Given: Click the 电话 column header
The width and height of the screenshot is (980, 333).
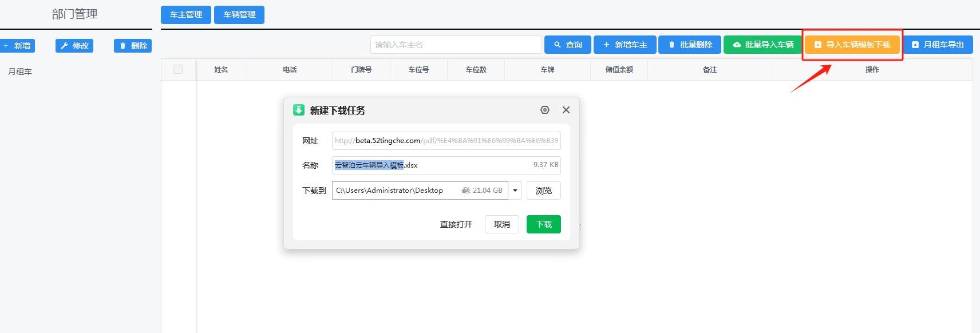Looking at the screenshot, I should click(x=290, y=70).
